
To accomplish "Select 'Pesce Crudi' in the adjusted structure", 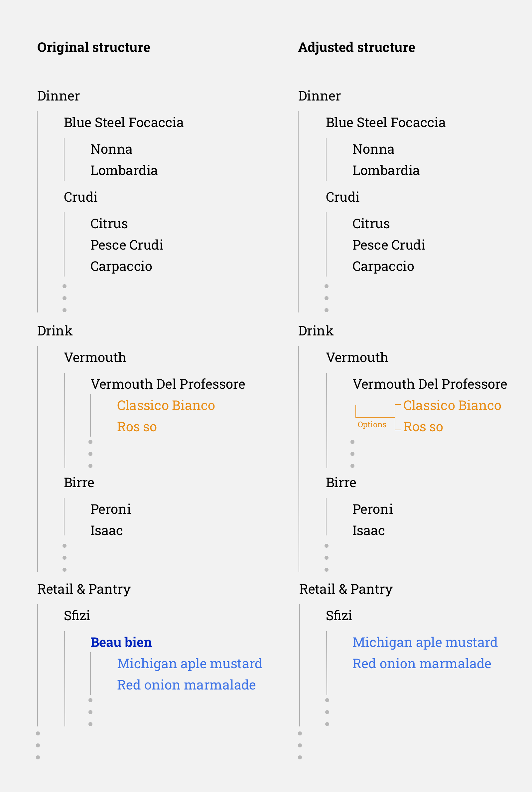I will [388, 245].
